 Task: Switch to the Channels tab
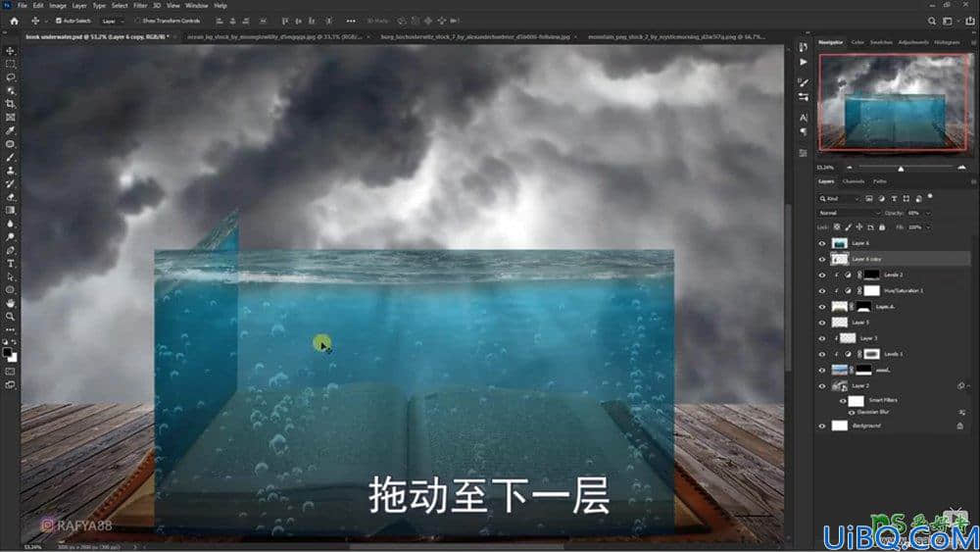[x=854, y=182]
